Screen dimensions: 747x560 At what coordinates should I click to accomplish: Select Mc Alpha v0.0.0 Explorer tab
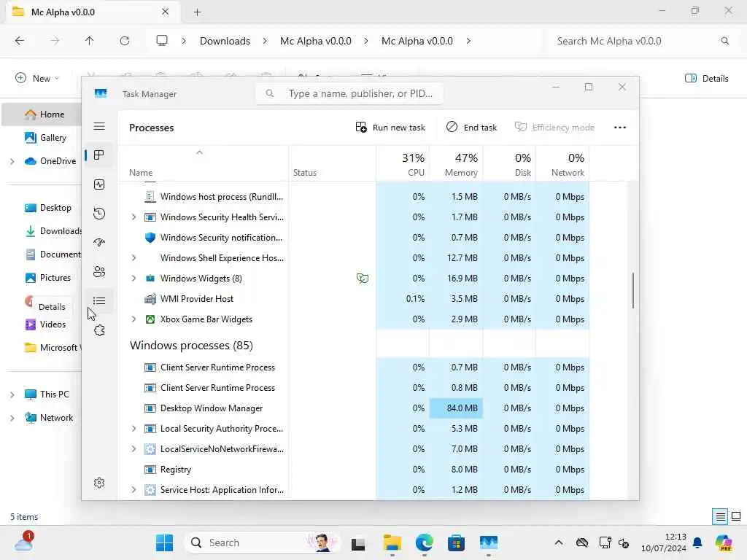pos(93,12)
